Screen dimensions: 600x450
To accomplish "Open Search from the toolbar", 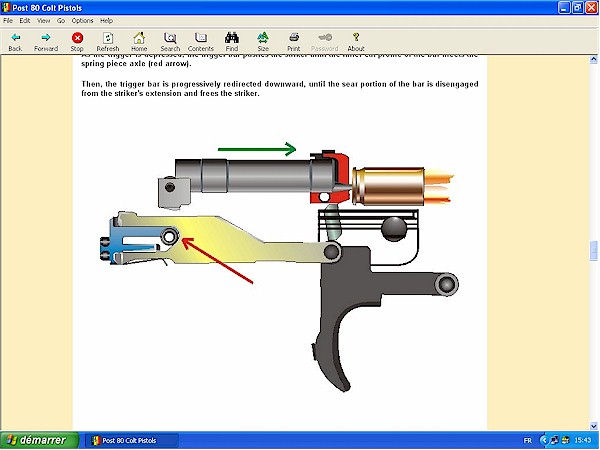I will (x=170, y=38).
